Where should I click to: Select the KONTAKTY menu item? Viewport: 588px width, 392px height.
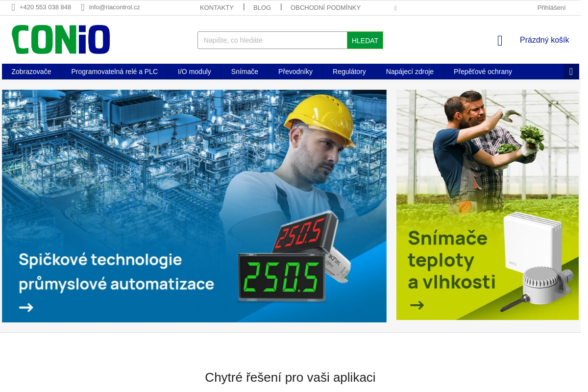(217, 7)
